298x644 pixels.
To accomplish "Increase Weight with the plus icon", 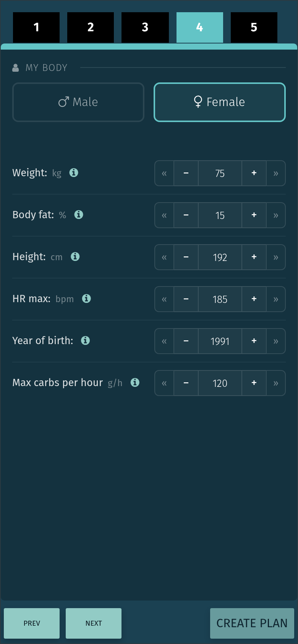I will 254,173.
